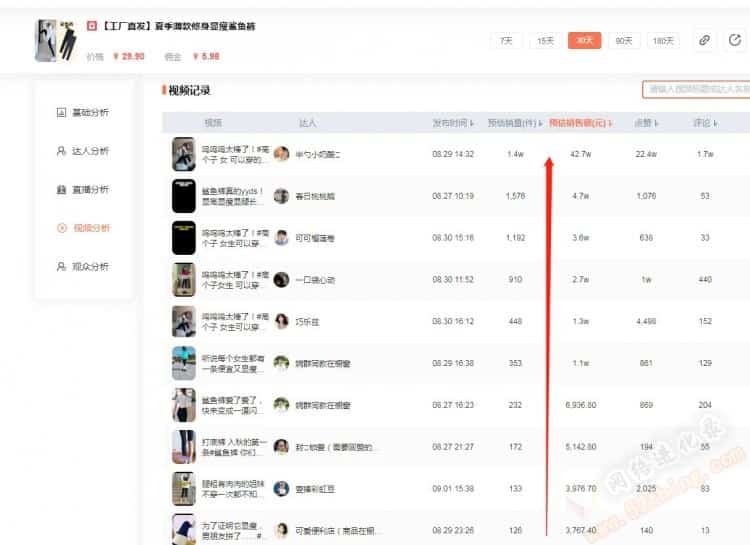Click sales amount 42.7w cell
This screenshot has height=545, width=750.
pyautogui.click(x=581, y=154)
